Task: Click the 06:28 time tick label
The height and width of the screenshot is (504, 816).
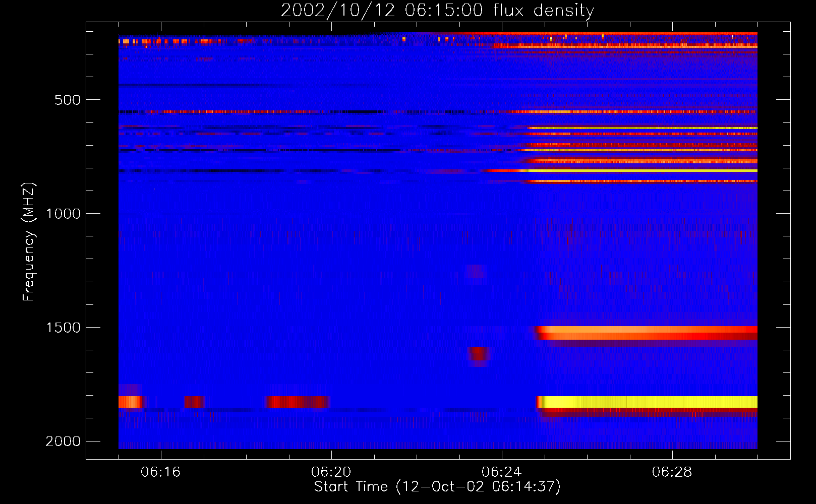Action: click(672, 472)
